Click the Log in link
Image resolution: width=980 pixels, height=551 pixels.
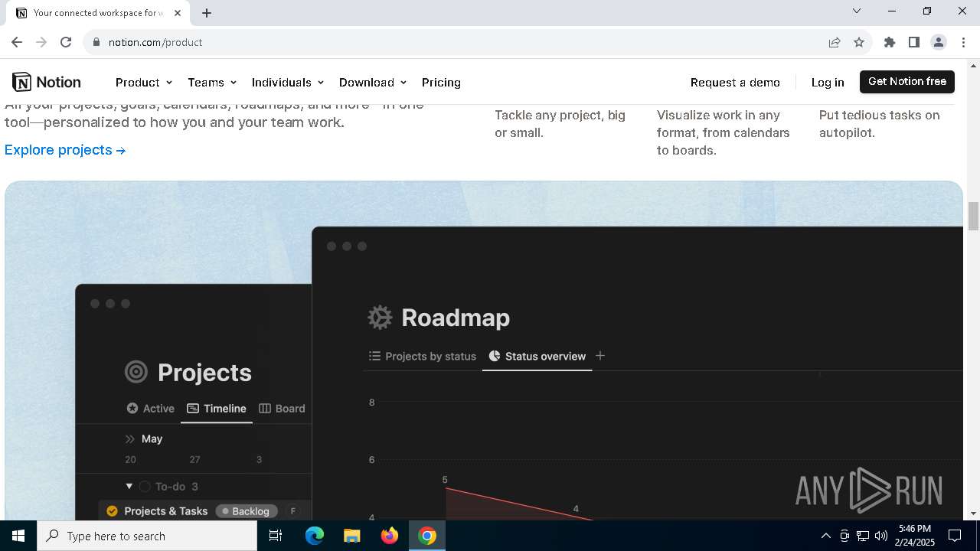(828, 82)
